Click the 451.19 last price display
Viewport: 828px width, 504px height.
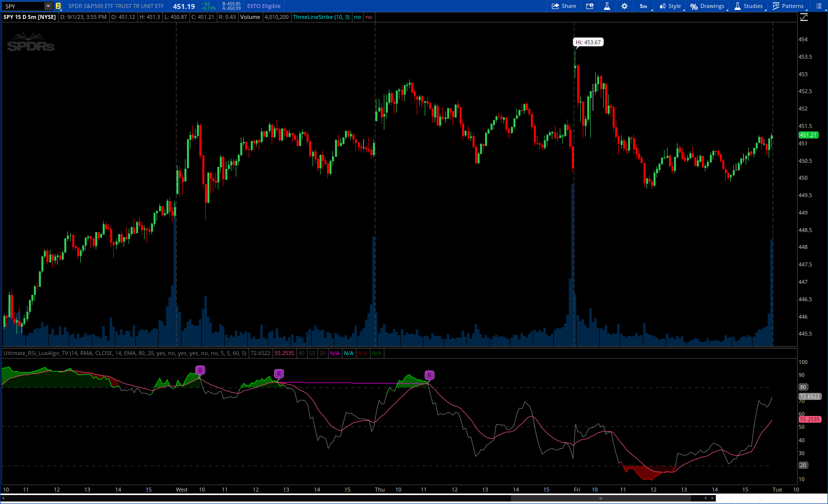(x=184, y=6)
